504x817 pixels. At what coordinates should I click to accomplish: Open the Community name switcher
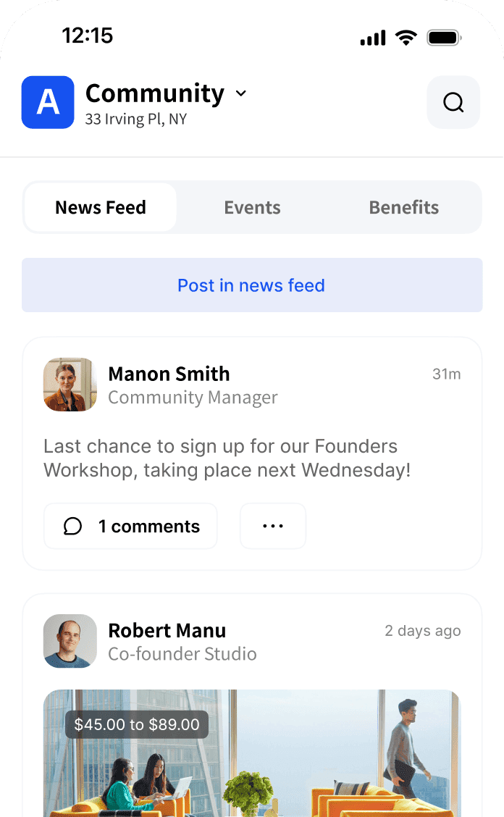point(154,93)
